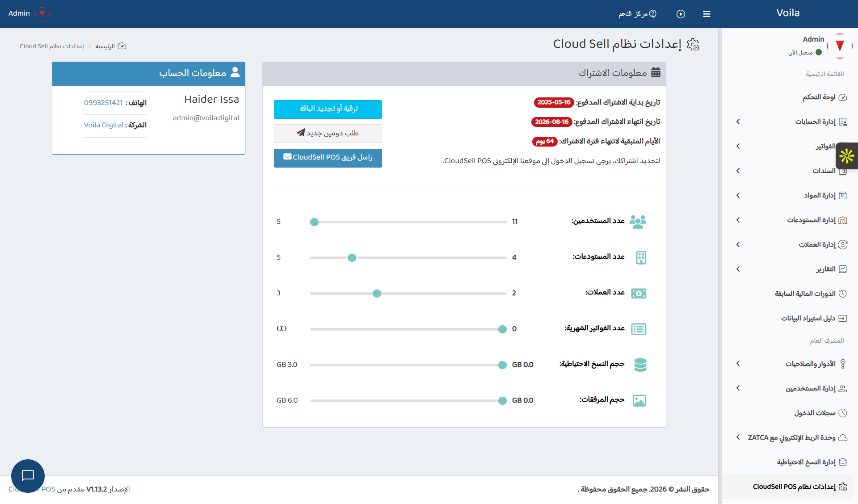This screenshot has height=504, width=858.
Task: Click the email CloudSell POS team button
Action: pos(328,158)
